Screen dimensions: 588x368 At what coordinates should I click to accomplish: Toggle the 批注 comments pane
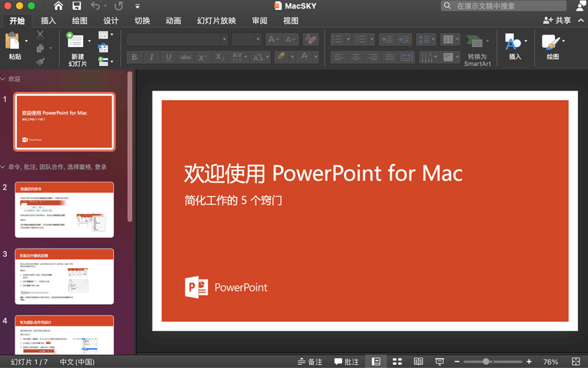[x=347, y=362]
